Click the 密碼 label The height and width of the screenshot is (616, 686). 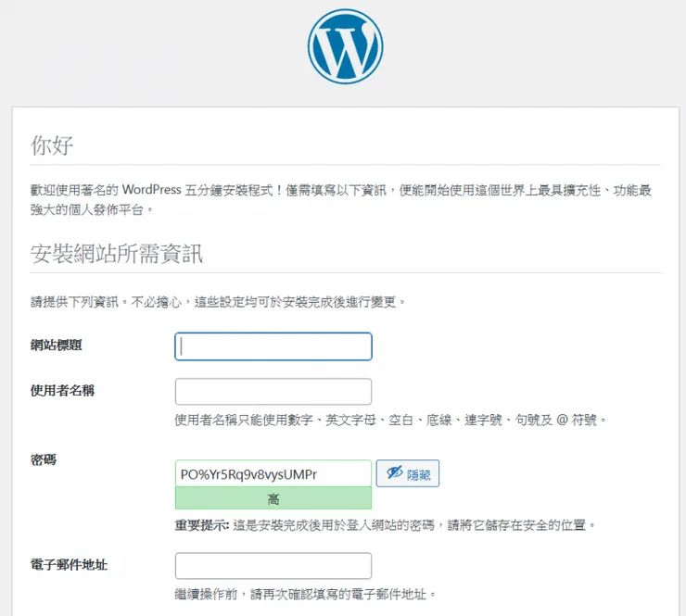click(x=44, y=459)
